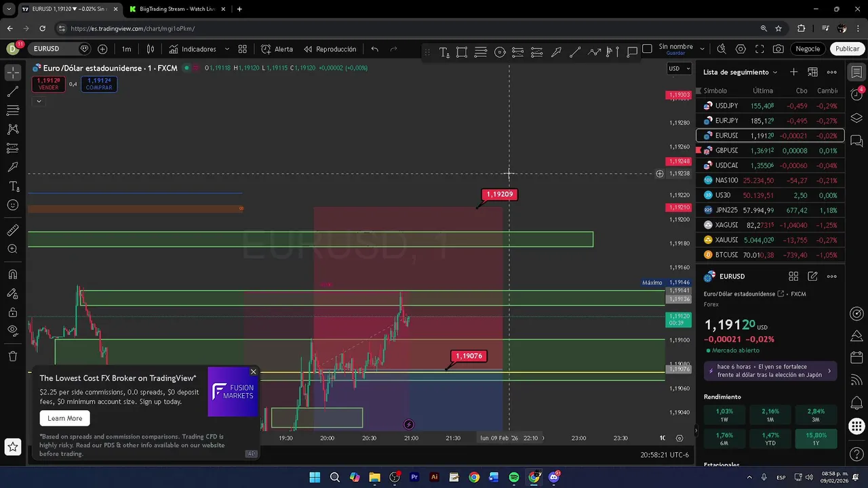The width and height of the screenshot is (868, 488).
Task: Create an Alerta alert
Action: [x=277, y=49]
